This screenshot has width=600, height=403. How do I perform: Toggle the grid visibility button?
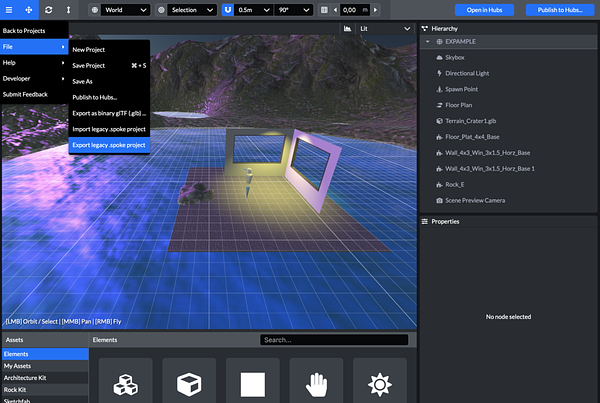[x=323, y=10]
